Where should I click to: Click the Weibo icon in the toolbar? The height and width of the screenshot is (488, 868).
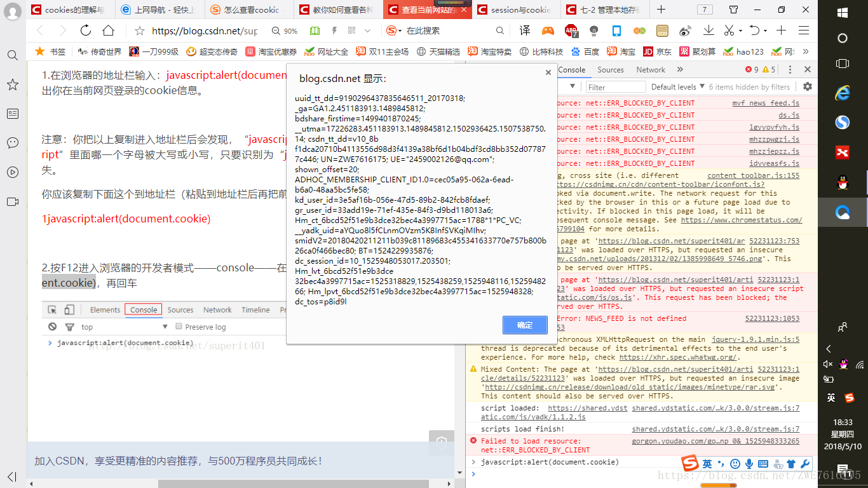(685, 30)
